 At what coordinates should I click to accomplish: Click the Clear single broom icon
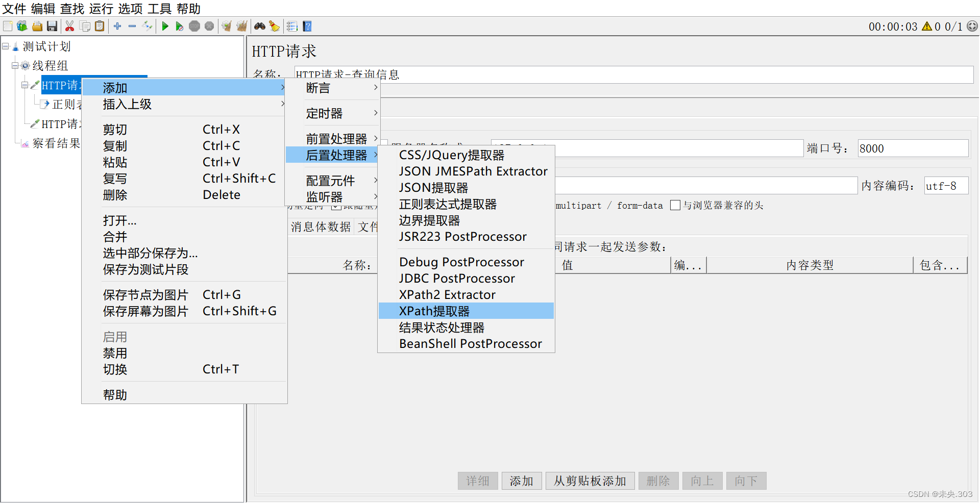coord(227,26)
